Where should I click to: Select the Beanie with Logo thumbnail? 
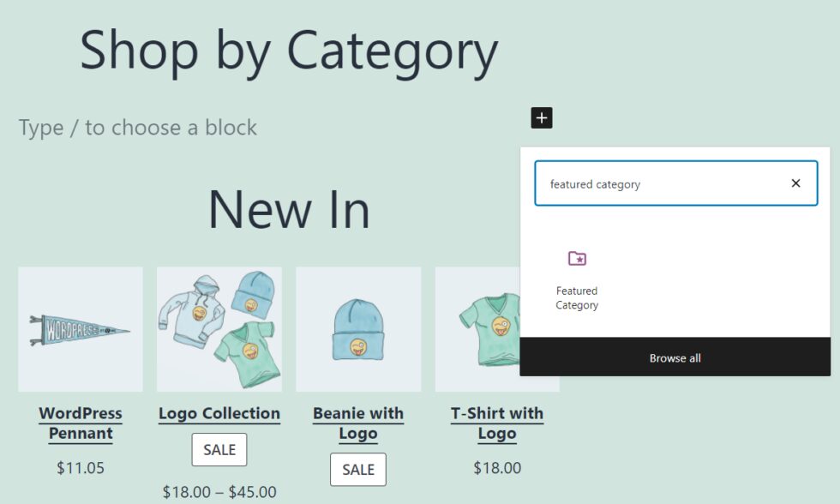point(357,329)
